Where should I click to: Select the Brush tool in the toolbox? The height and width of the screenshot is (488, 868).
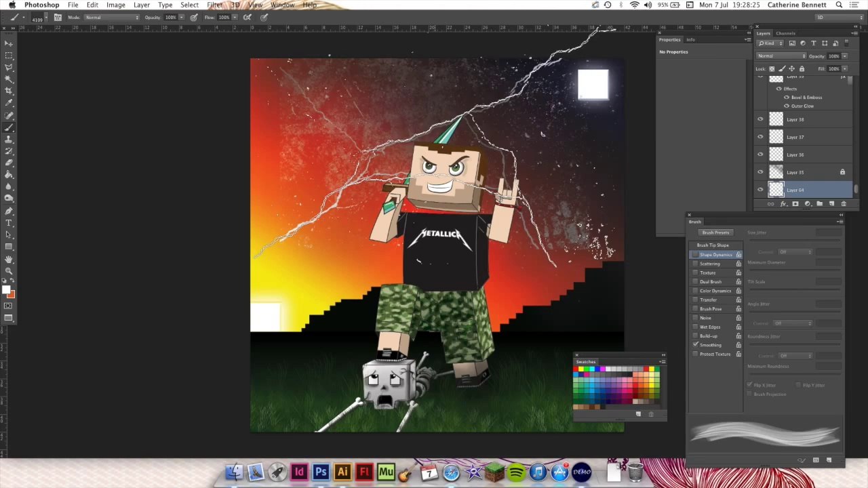pyautogui.click(x=9, y=127)
